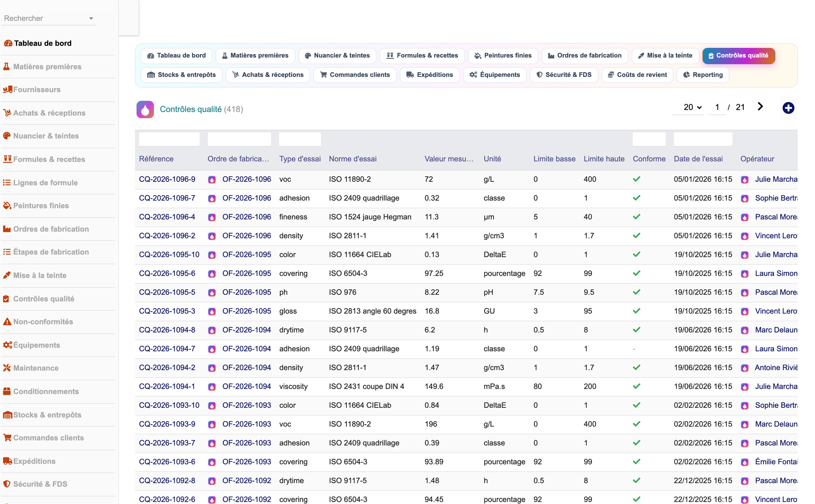The width and height of the screenshot is (815, 504).
Task: Click operator avatar icon beside Julie Marcha in first row
Action: [745, 180]
